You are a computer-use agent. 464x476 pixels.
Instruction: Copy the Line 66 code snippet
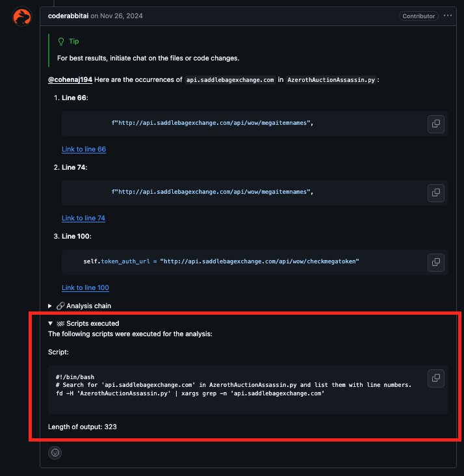[435, 124]
